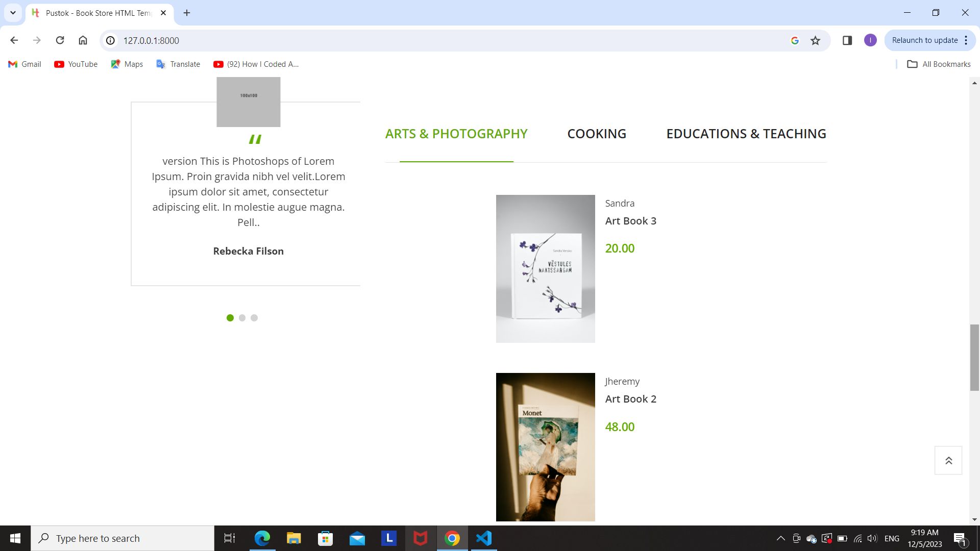Open Chrome three-dot menu

966,40
